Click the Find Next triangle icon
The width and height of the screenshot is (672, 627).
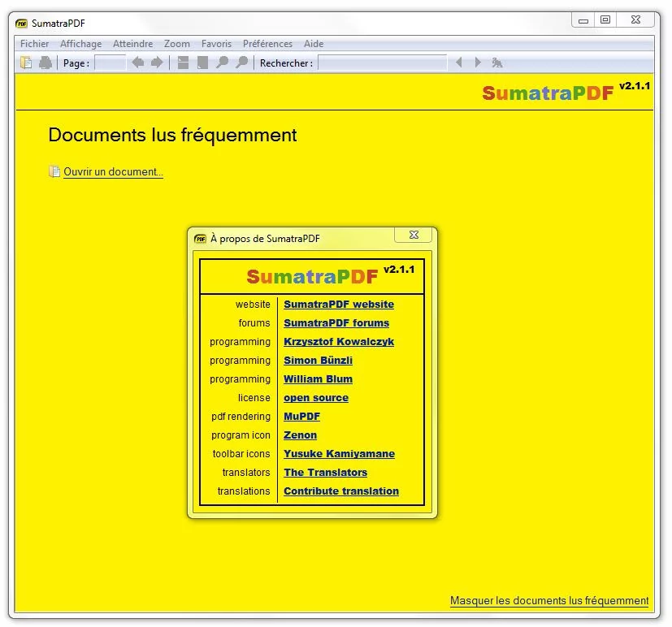point(478,63)
